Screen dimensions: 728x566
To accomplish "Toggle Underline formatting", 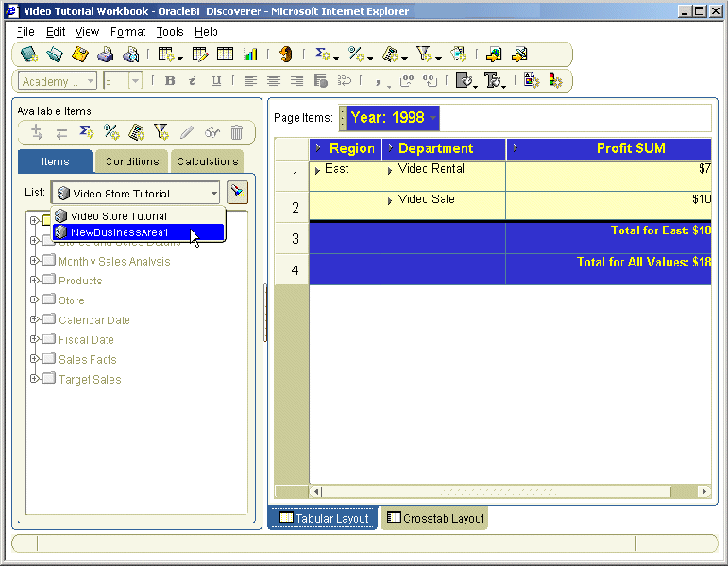I will (216, 81).
